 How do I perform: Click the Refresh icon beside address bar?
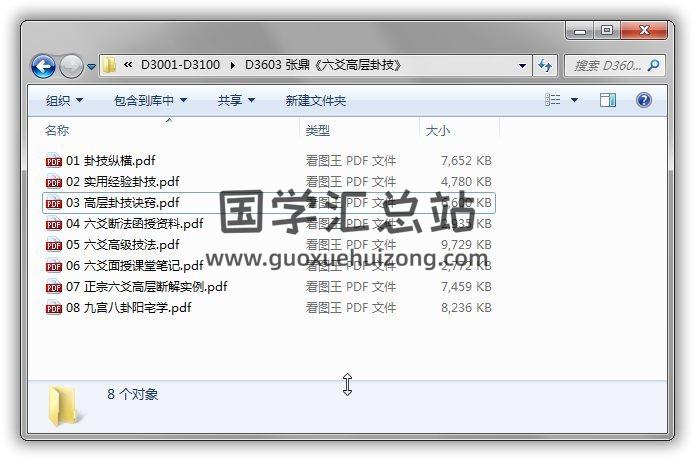coord(545,66)
